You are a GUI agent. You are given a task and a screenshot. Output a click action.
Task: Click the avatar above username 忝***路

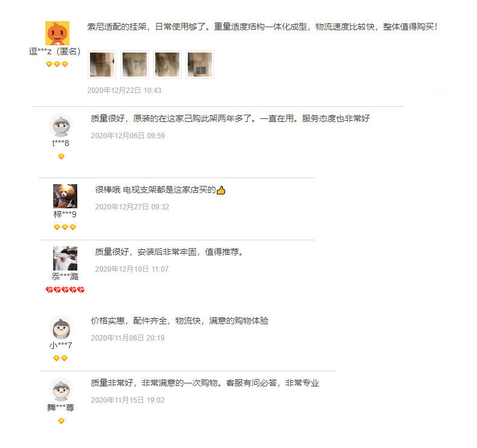point(65,258)
